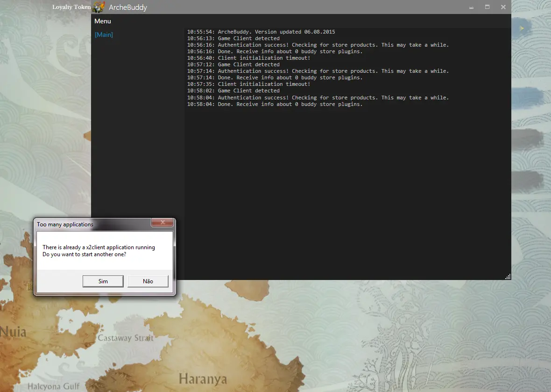
Task: Close the ArcheBuddy window
Action: pos(503,7)
